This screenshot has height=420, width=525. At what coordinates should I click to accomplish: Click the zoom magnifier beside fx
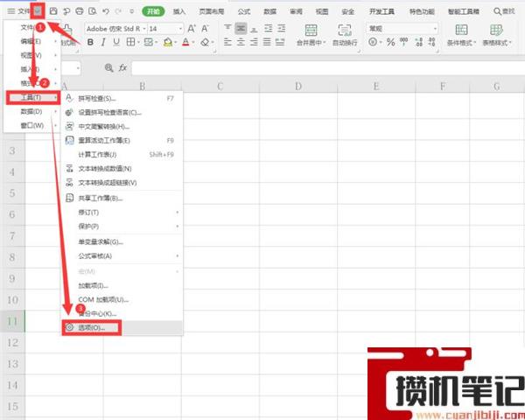click(x=108, y=68)
